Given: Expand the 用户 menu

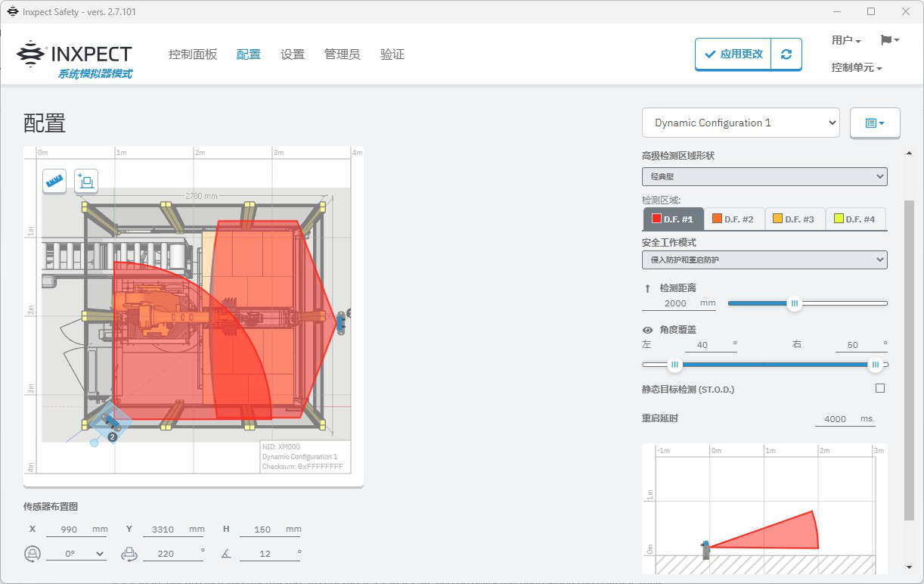Looking at the screenshot, I should (846, 40).
